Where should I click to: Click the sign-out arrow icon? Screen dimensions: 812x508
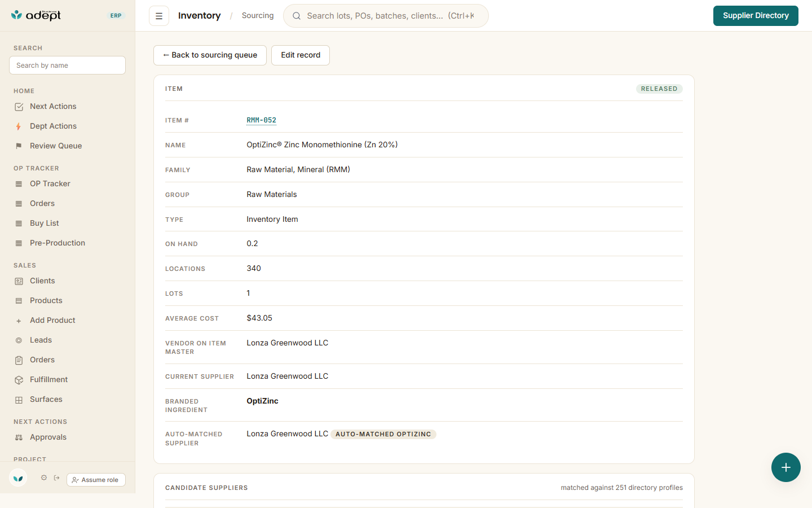[57, 478]
